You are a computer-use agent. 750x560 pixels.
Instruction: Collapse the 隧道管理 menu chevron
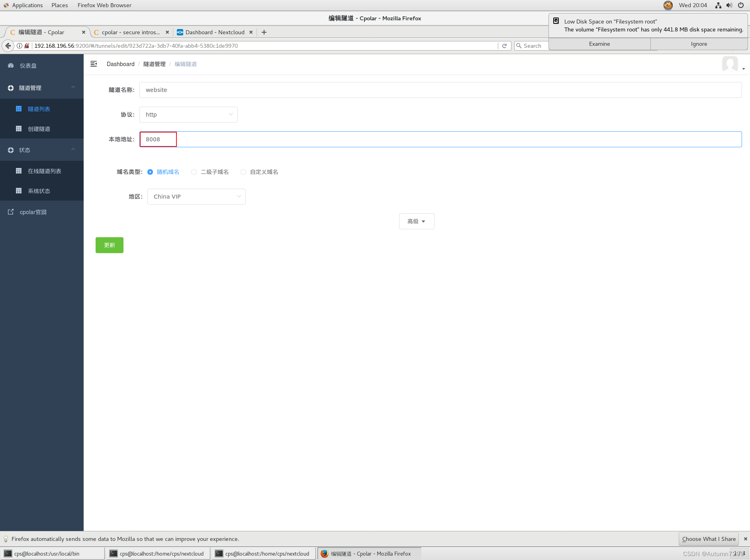73,88
